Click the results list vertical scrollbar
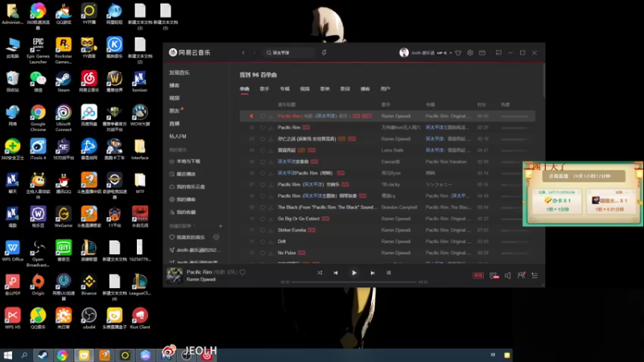Image resolution: width=644 pixels, height=362 pixels. pos(543,80)
